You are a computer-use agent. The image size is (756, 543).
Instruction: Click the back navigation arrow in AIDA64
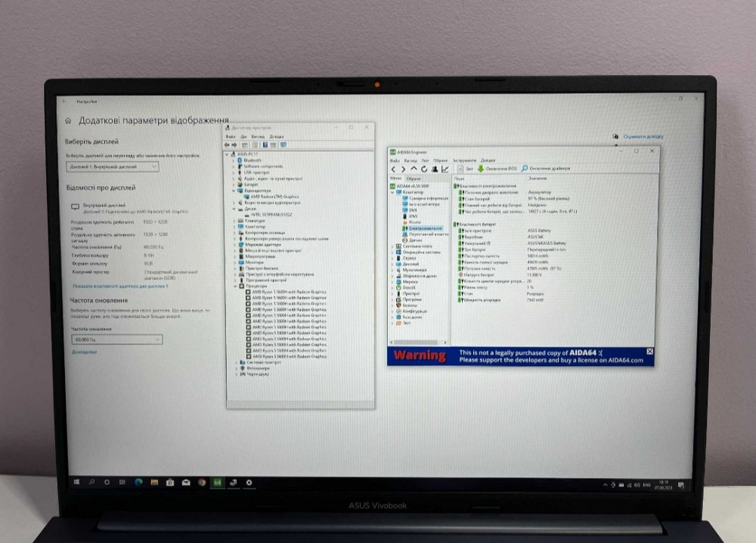click(x=394, y=169)
